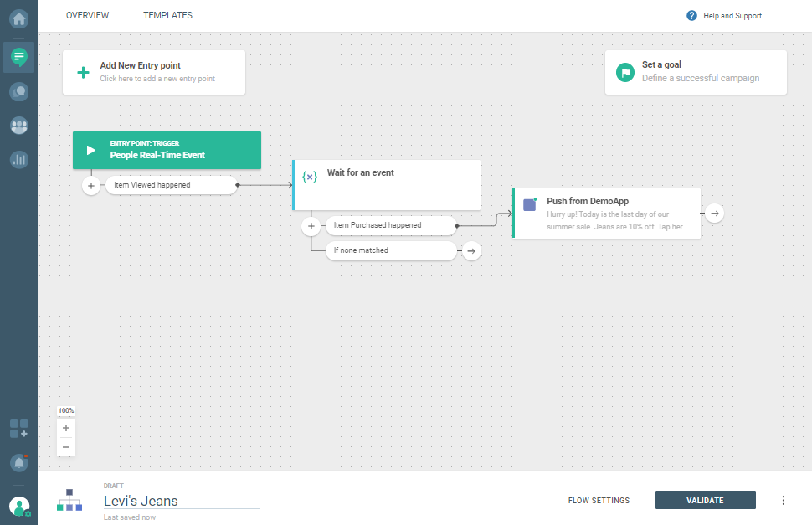Select the communicate chat bubble sidebar icon
The width and height of the screenshot is (812, 525).
18,57
